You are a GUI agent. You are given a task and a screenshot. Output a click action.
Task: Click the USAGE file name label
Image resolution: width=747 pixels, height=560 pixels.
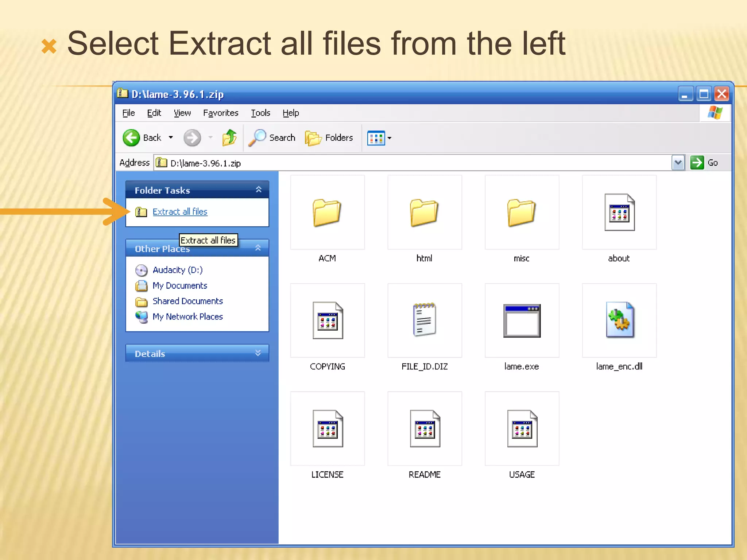pos(522,475)
